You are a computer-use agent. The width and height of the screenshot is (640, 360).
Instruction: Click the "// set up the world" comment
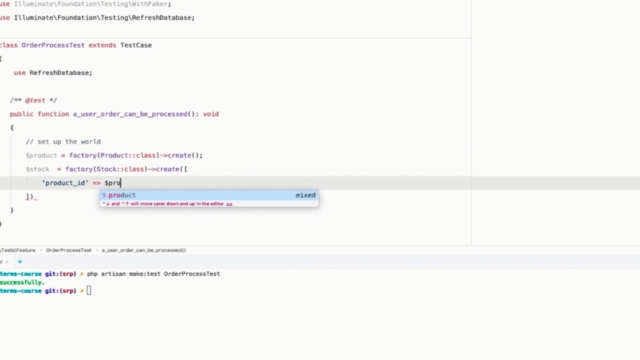63,142
